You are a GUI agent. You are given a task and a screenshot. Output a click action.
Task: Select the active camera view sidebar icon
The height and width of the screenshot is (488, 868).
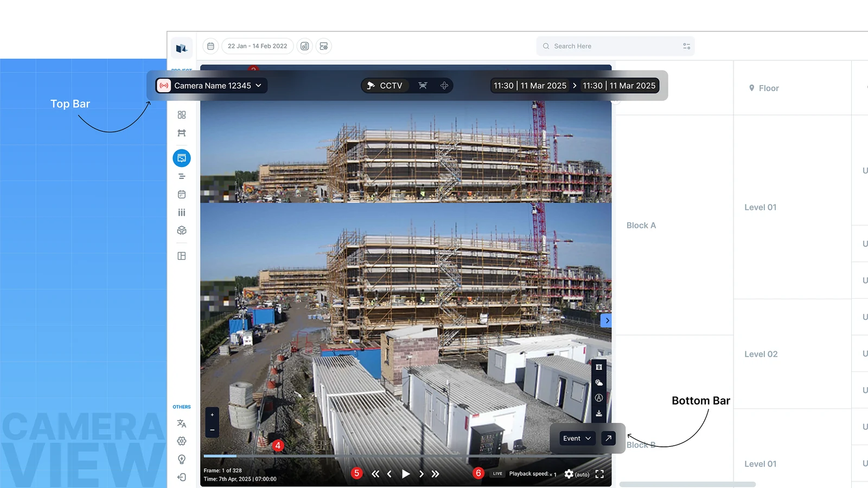[182, 158]
